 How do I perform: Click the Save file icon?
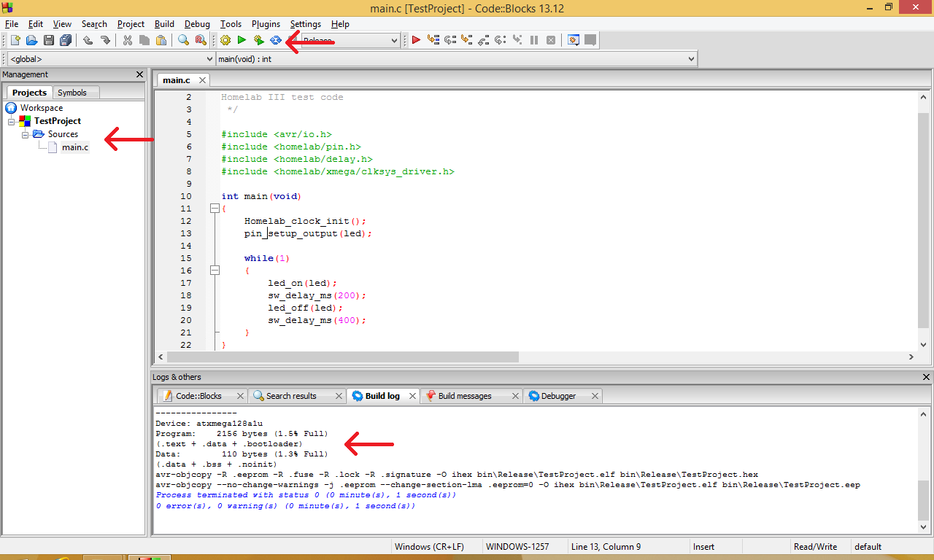49,40
